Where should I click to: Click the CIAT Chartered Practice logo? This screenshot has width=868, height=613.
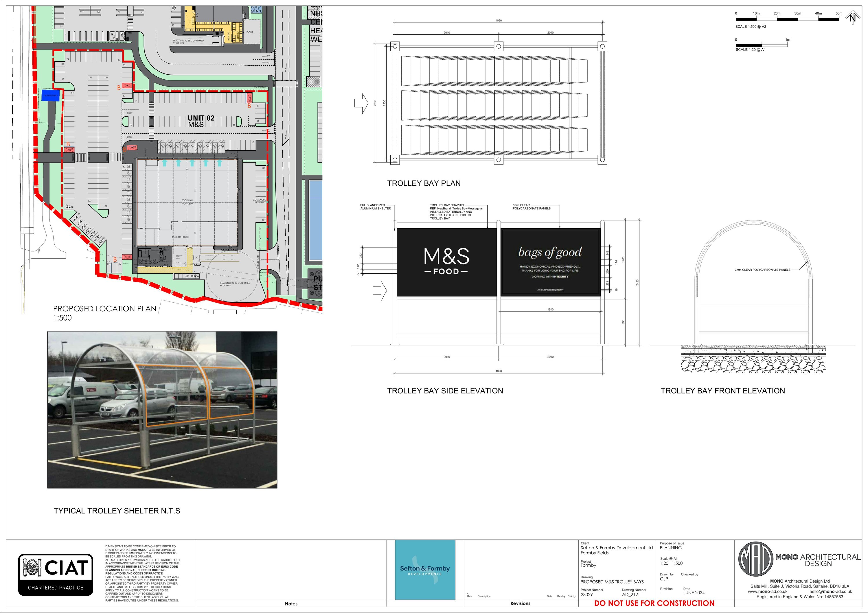pos(56,575)
